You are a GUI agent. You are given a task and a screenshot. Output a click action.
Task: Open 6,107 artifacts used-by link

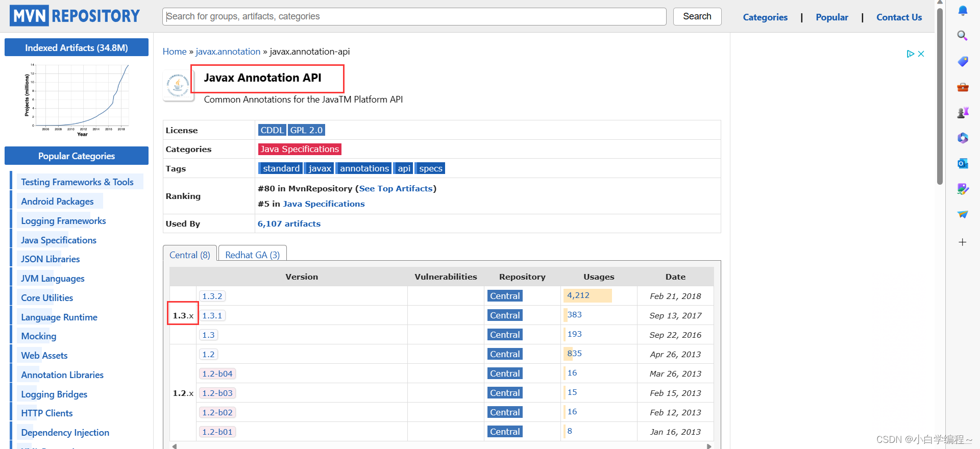(x=289, y=223)
